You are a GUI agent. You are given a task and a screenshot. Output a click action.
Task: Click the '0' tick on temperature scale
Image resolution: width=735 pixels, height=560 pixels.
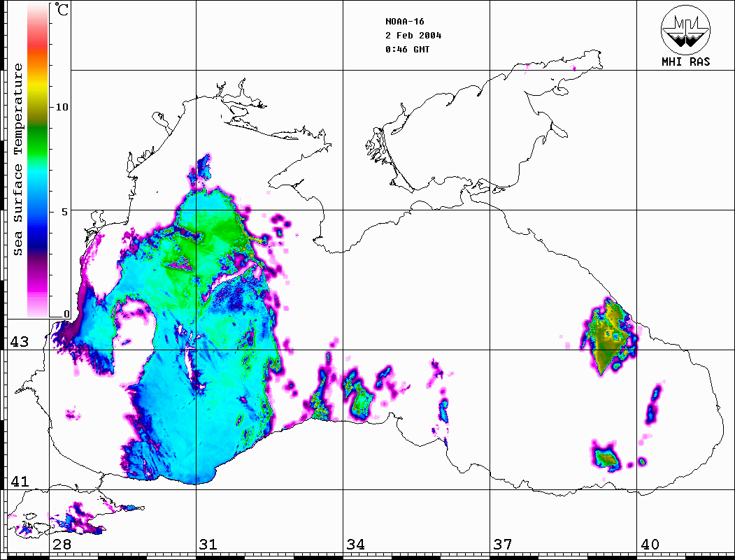point(66,314)
